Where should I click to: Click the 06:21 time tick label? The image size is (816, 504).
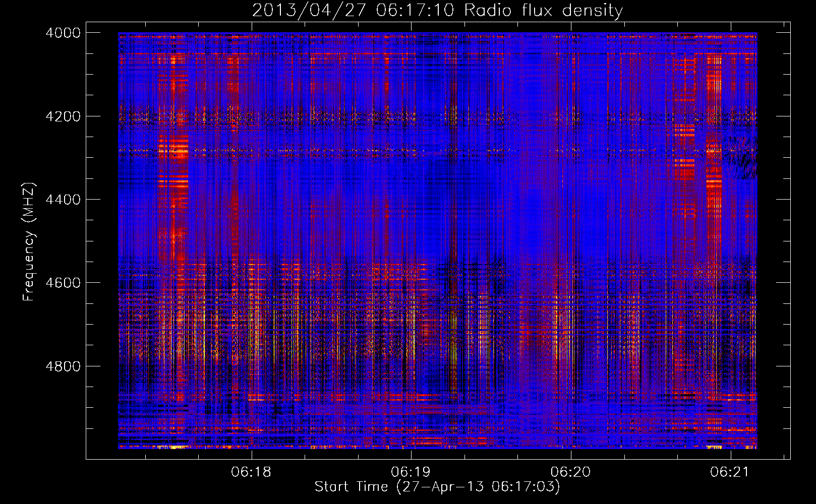730,472
